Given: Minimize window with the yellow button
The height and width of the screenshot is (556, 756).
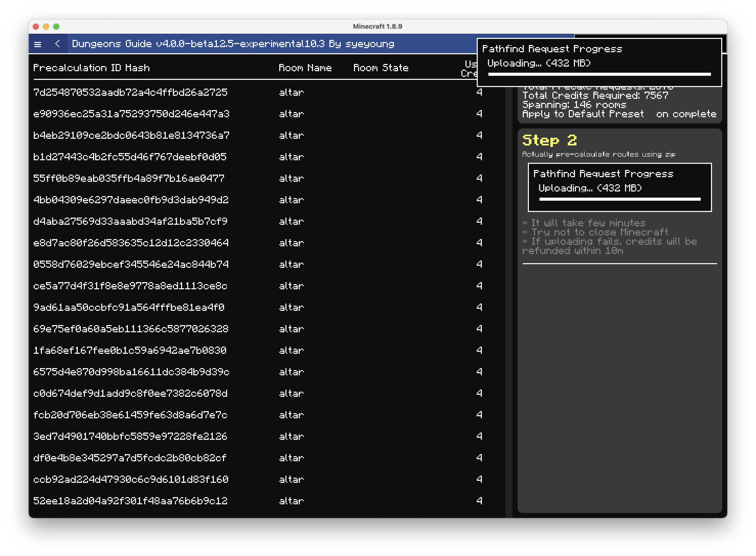Looking at the screenshot, I should [x=46, y=27].
